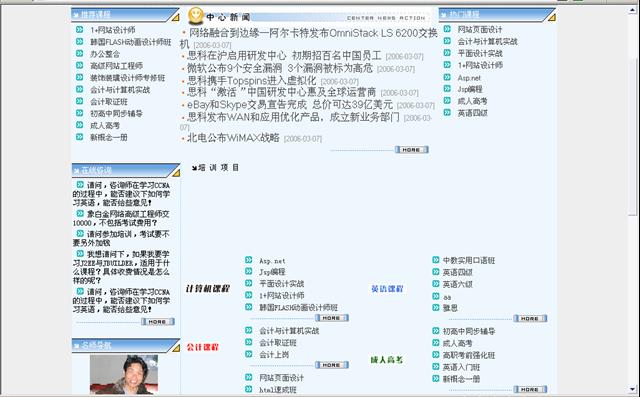Open the MORE button under online consultation

tap(158, 321)
